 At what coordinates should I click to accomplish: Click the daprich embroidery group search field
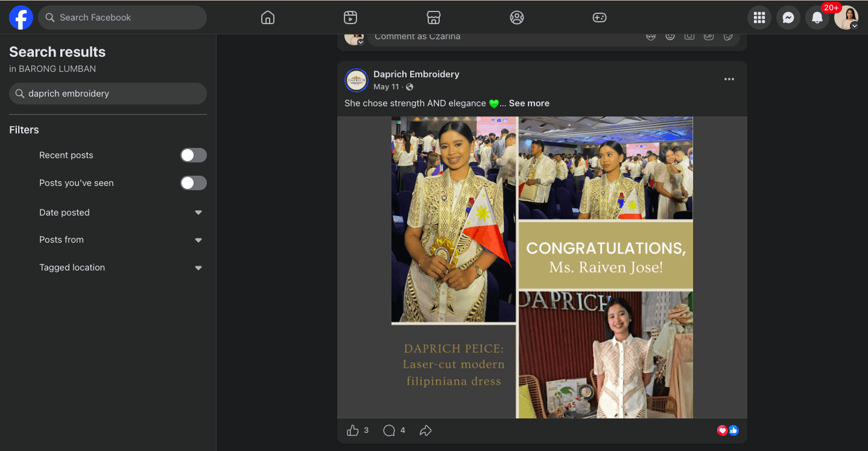pyautogui.click(x=108, y=94)
